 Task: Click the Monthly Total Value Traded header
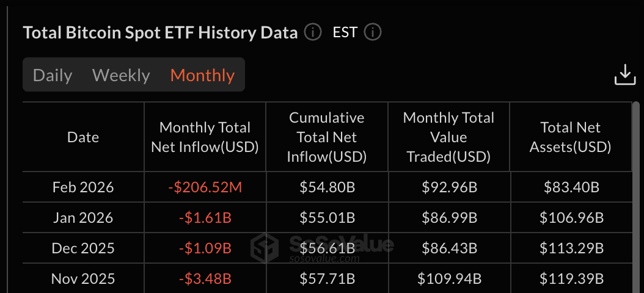(448, 137)
